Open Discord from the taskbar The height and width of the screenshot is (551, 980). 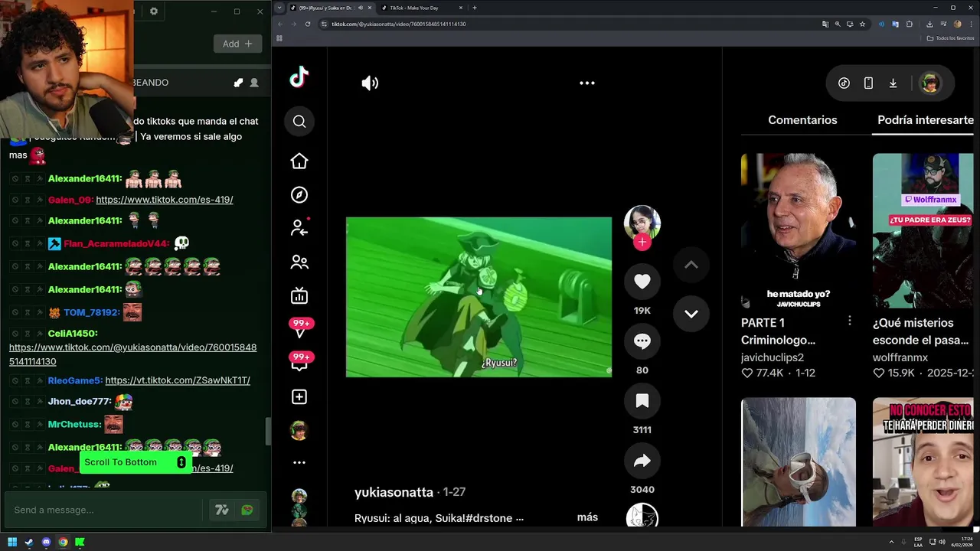46,543
